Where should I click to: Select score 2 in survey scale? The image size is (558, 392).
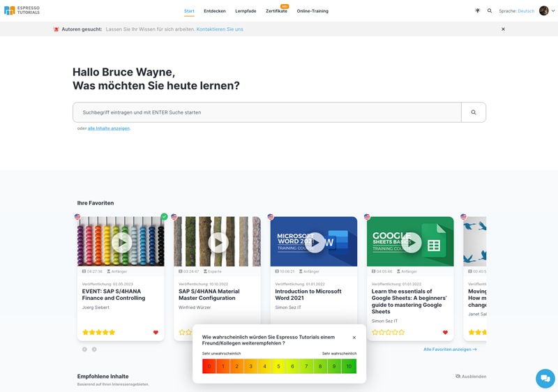(237, 366)
